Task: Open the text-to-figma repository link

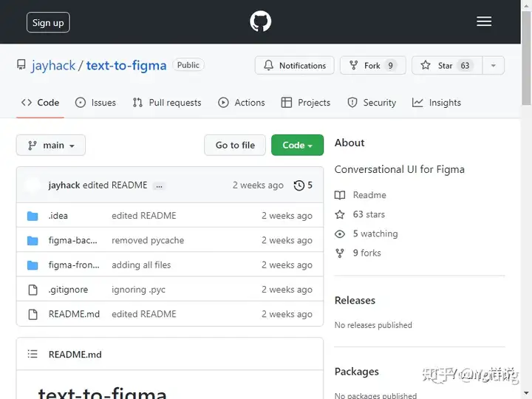Action: tap(126, 65)
